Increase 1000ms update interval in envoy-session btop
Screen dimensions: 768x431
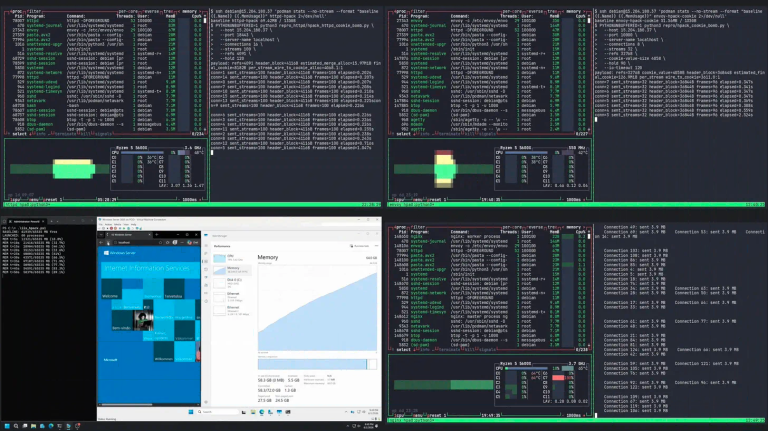point(584,199)
